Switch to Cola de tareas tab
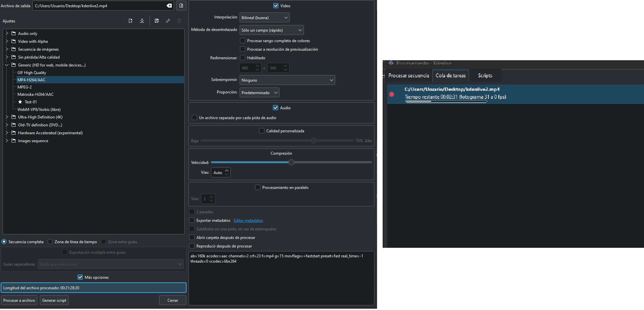The height and width of the screenshot is (310, 644). click(451, 75)
